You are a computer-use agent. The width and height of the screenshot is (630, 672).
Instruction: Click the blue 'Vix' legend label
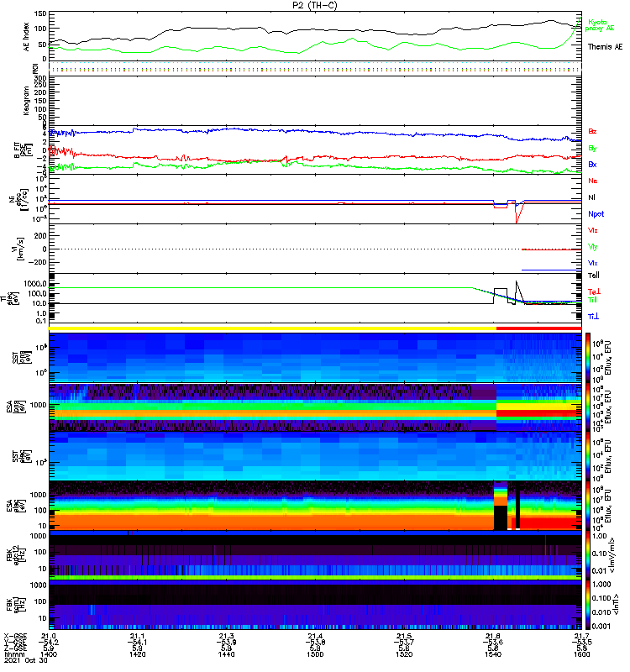pyautogui.click(x=593, y=263)
